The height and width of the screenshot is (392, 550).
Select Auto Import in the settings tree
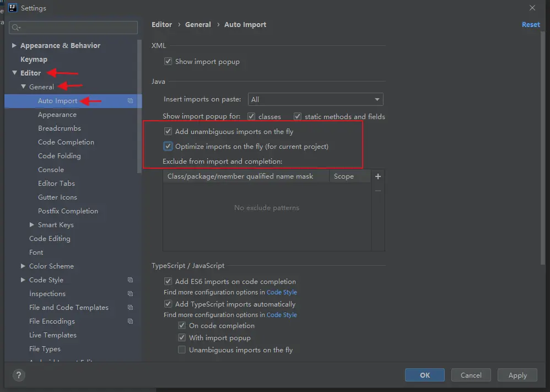click(57, 101)
